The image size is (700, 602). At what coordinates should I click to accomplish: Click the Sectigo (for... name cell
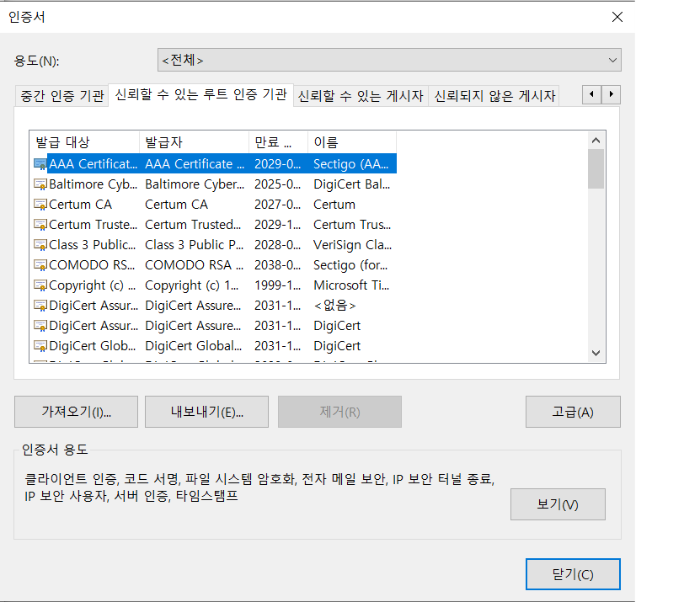click(x=350, y=265)
